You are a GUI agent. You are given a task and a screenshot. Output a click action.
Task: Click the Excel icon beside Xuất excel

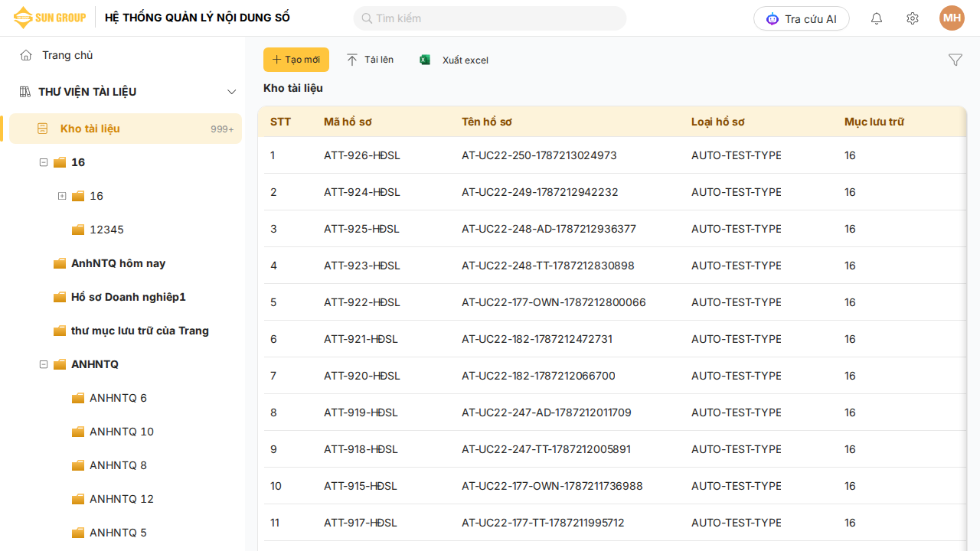point(425,60)
